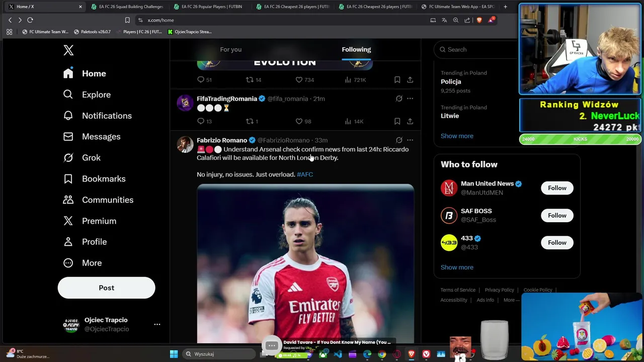Share the post with 721K views
This screenshot has height=362, width=644.
pyautogui.click(x=410, y=79)
